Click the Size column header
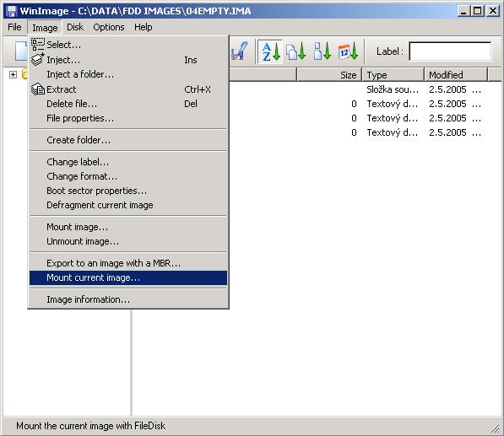 pos(329,75)
